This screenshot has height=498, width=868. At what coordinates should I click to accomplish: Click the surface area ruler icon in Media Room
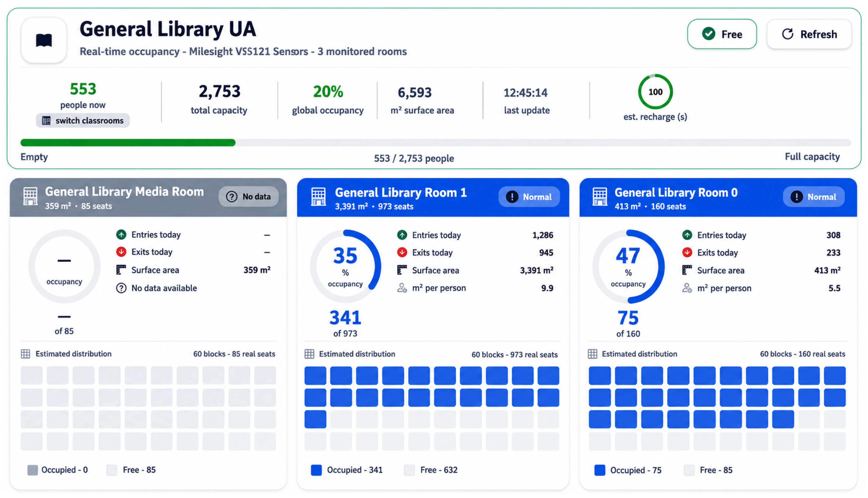pyautogui.click(x=121, y=270)
